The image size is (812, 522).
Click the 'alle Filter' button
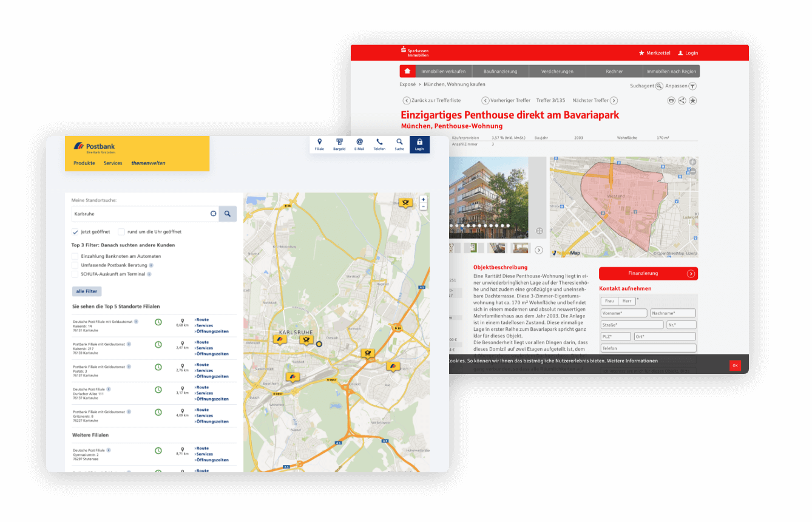pos(87,291)
